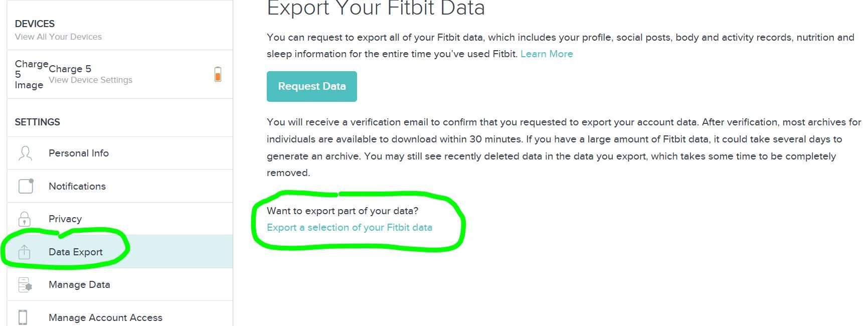Click the Charge 5 Image placeholder
This screenshot has width=868, height=326.
(x=29, y=74)
